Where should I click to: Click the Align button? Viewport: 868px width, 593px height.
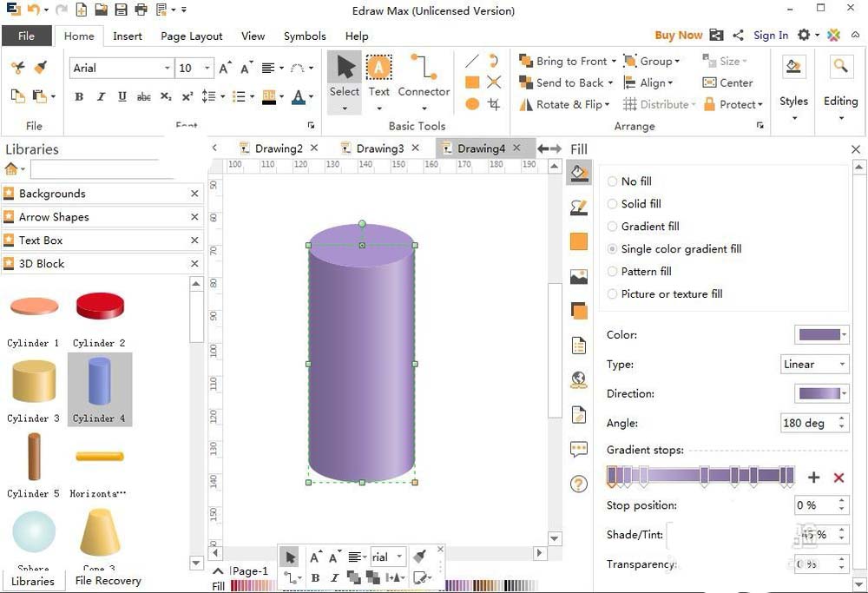pos(648,82)
